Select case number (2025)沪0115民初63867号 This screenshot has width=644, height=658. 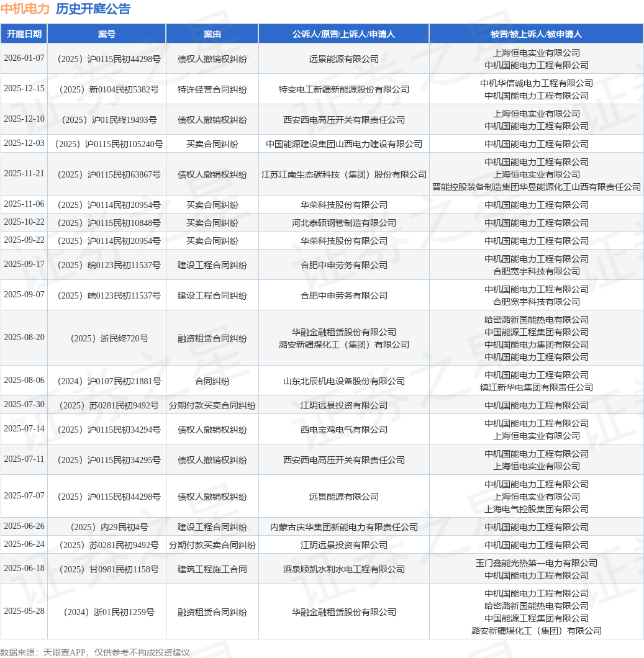pos(109,174)
